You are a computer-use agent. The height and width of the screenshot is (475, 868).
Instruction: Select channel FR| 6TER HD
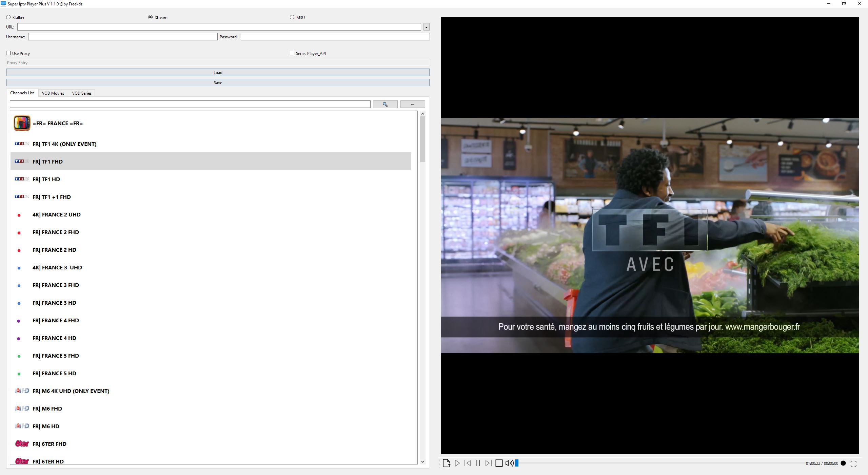tap(211, 460)
